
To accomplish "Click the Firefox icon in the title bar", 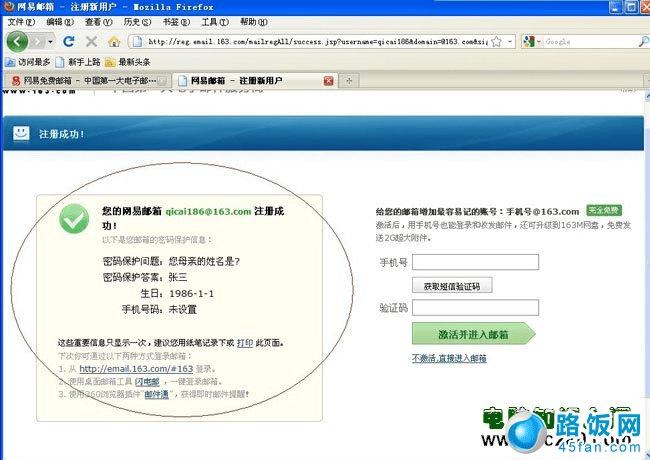I will tap(8, 6).
